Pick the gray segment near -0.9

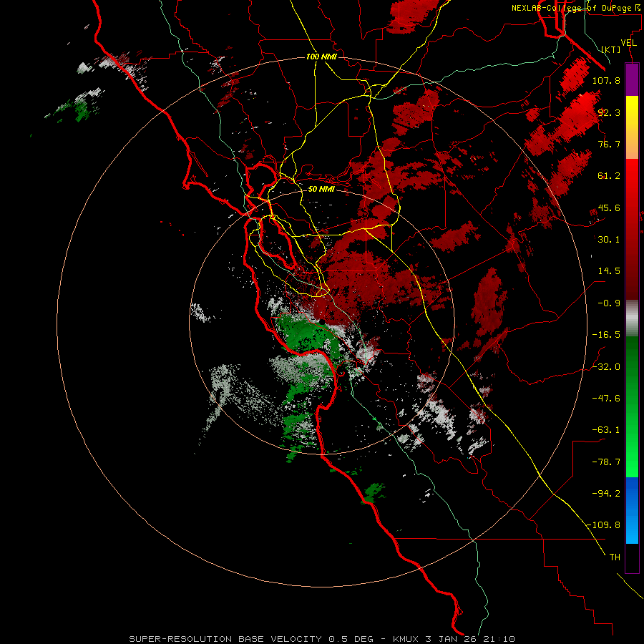632,318
